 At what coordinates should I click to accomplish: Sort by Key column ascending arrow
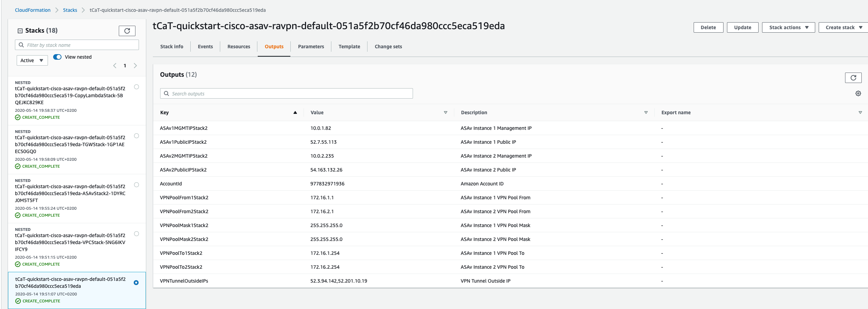[295, 112]
